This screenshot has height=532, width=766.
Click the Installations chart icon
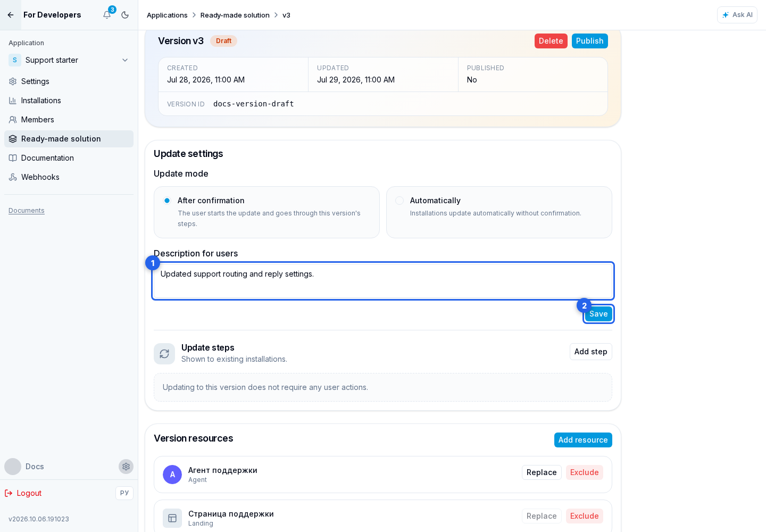click(x=13, y=101)
